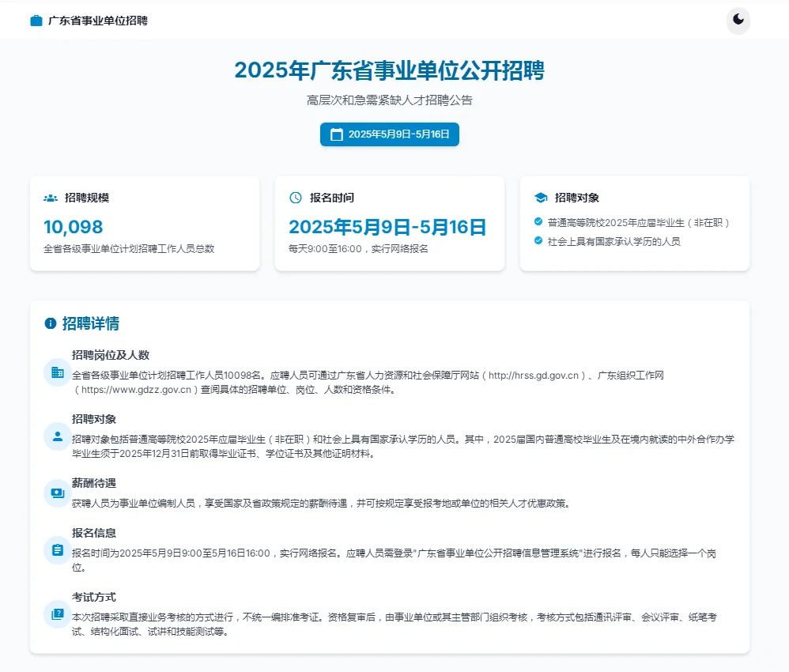This screenshot has width=789, height=672.
Task: Select the 报名时间 information card
Action: tap(389, 223)
